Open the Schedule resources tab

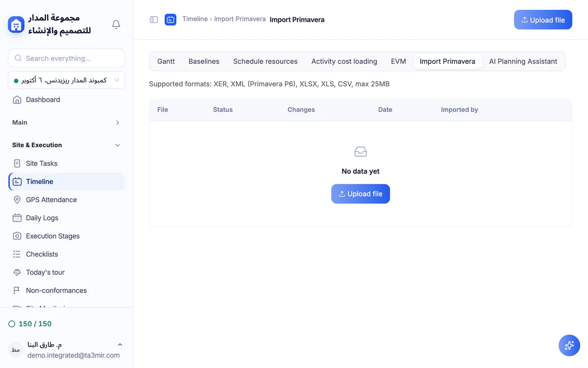tap(266, 61)
